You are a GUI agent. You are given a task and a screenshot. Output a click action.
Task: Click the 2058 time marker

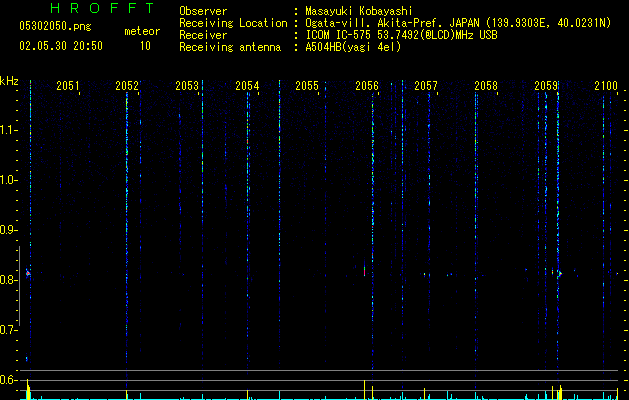coord(486,86)
